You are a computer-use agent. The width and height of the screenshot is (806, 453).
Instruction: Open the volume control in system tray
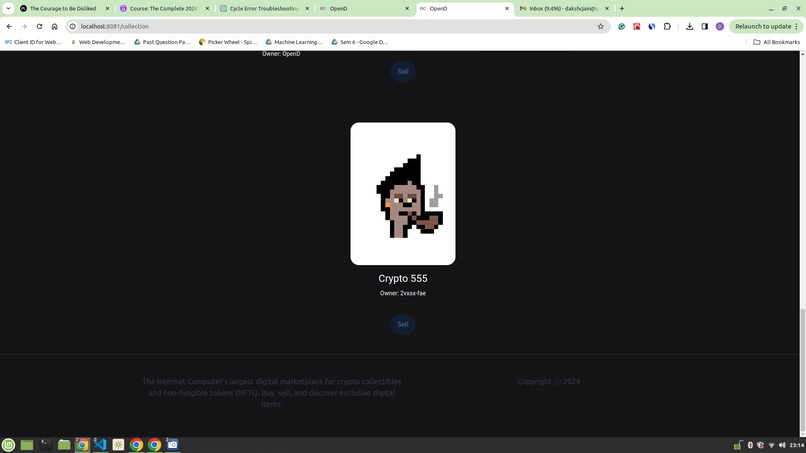(782, 445)
